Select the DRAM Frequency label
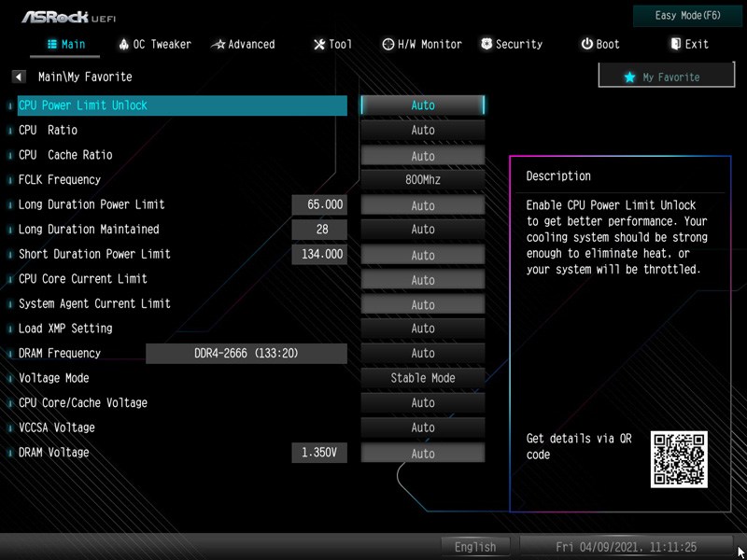 point(60,353)
